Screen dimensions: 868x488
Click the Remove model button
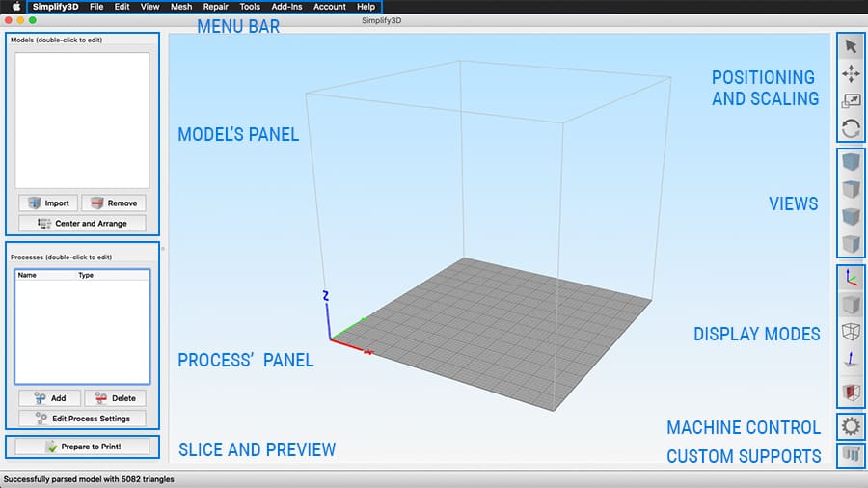114,203
